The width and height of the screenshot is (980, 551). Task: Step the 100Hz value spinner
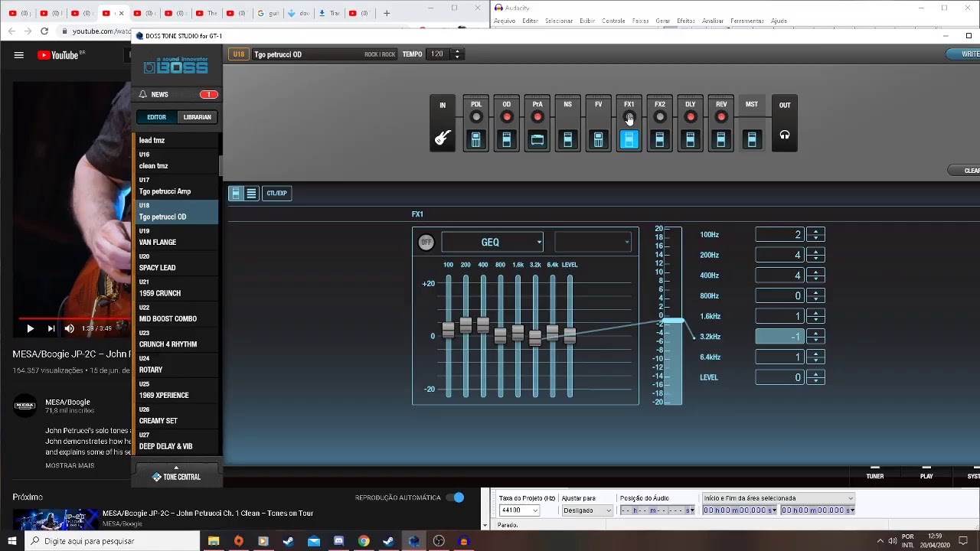(x=815, y=235)
